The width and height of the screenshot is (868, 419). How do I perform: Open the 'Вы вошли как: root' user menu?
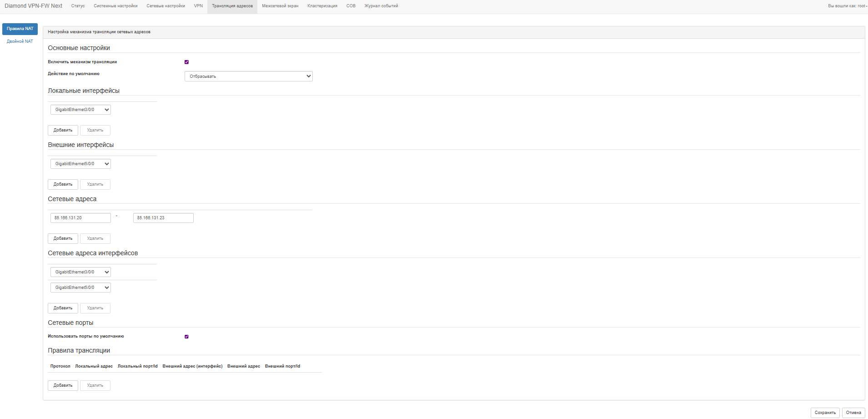847,6
